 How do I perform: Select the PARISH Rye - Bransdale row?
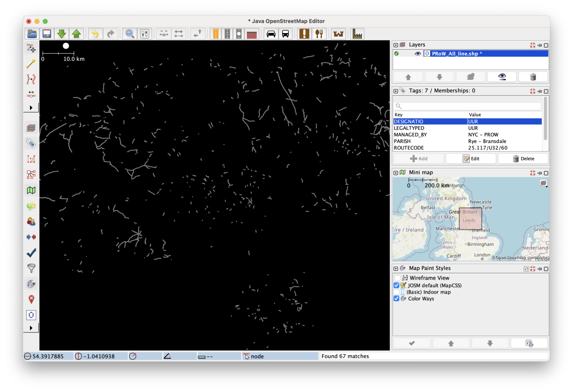pyautogui.click(x=467, y=141)
